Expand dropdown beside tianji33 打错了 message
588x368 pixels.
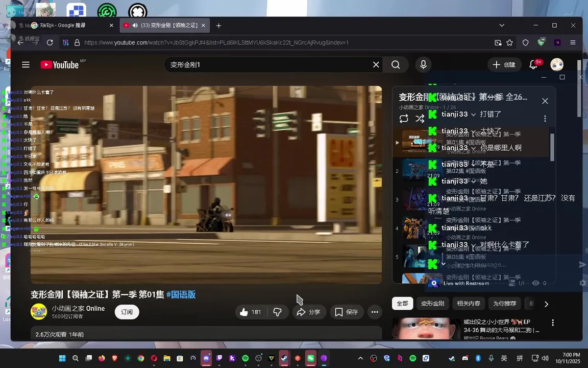point(473,114)
